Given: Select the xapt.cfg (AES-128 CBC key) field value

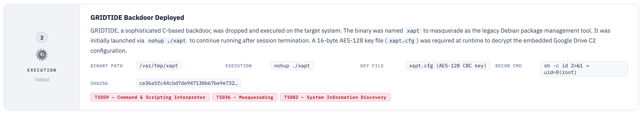Looking at the screenshot, I should tap(447, 66).
